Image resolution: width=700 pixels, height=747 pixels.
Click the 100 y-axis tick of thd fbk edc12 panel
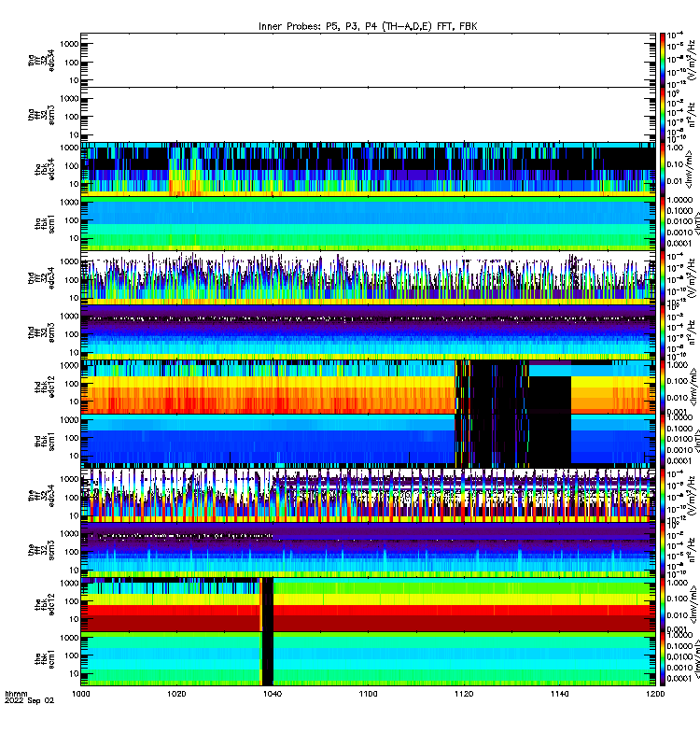[x=72, y=384]
